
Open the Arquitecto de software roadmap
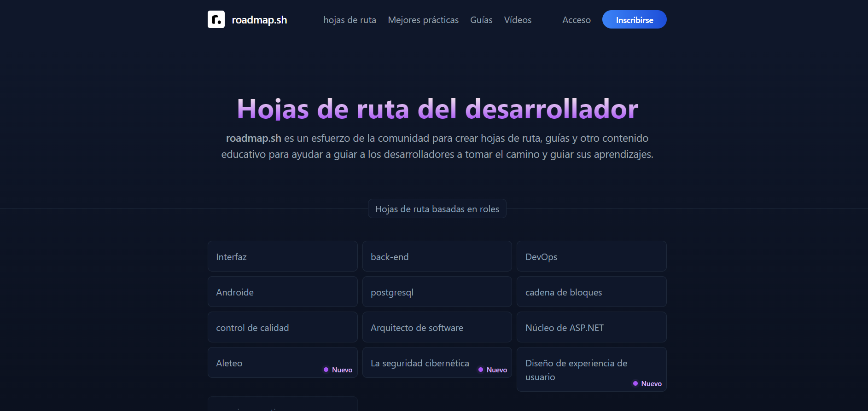pos(437,327)
